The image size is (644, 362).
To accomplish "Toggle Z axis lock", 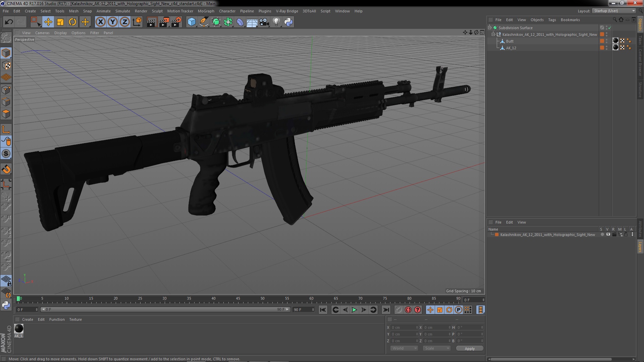I will pyautogui.click(x=125, y=22).
